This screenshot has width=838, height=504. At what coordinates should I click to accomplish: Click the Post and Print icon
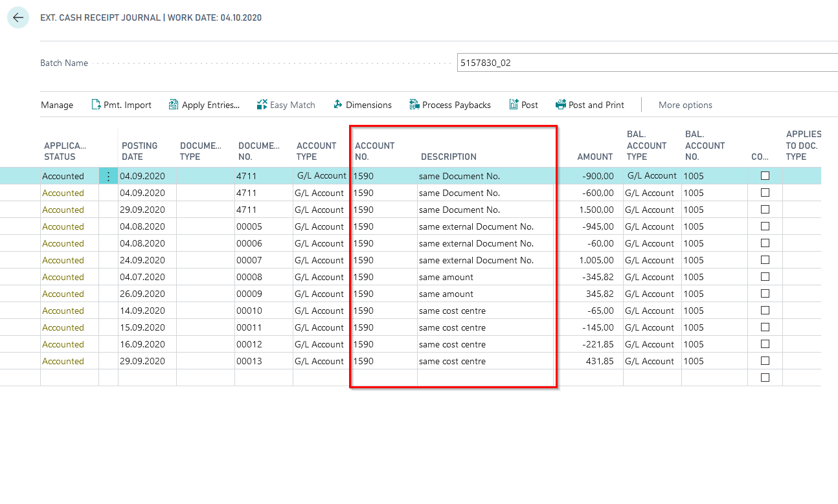(561, 105)
